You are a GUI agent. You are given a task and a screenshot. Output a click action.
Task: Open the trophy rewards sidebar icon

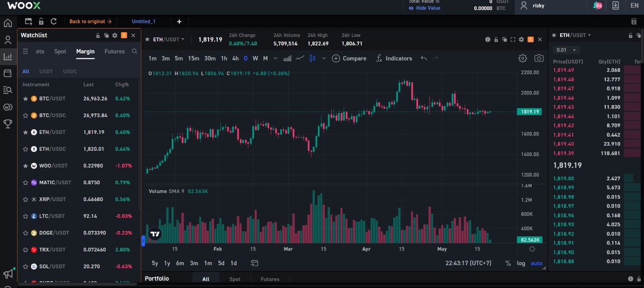tap(8, 123)
